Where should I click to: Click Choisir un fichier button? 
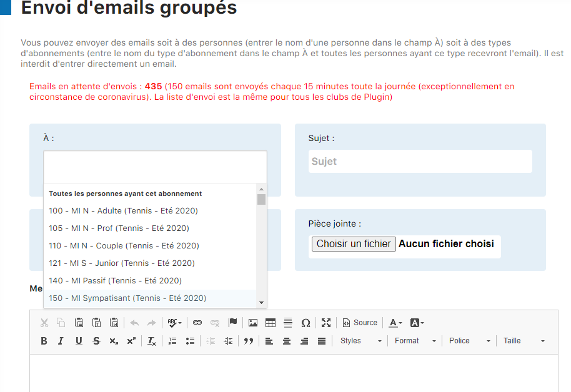(x=354, y=244)
